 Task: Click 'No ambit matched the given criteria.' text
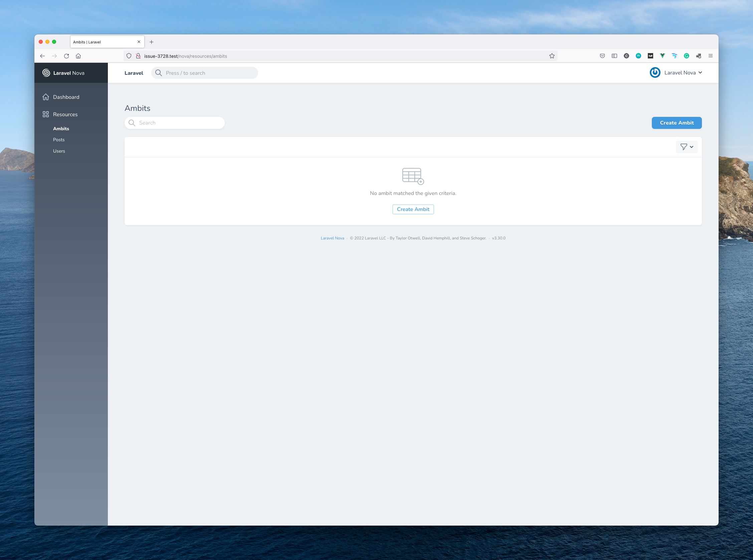[x=413, y=193]
